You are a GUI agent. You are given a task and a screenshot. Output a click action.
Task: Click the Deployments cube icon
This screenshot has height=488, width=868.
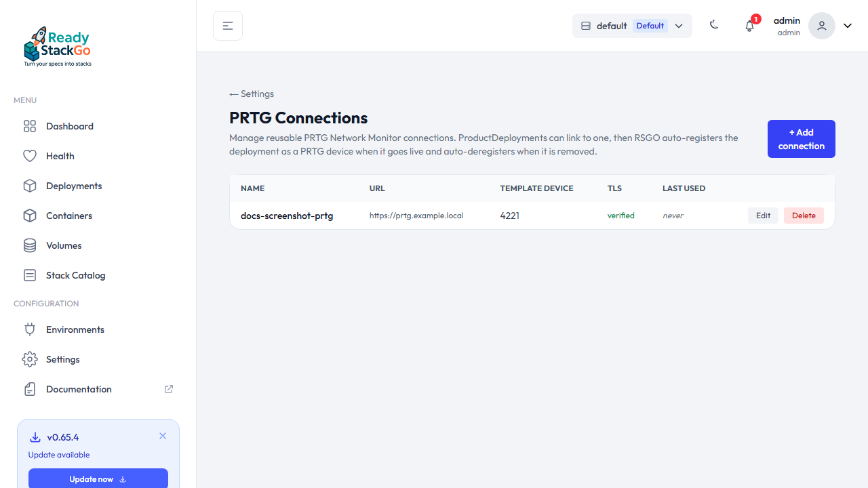coord(30,186)
